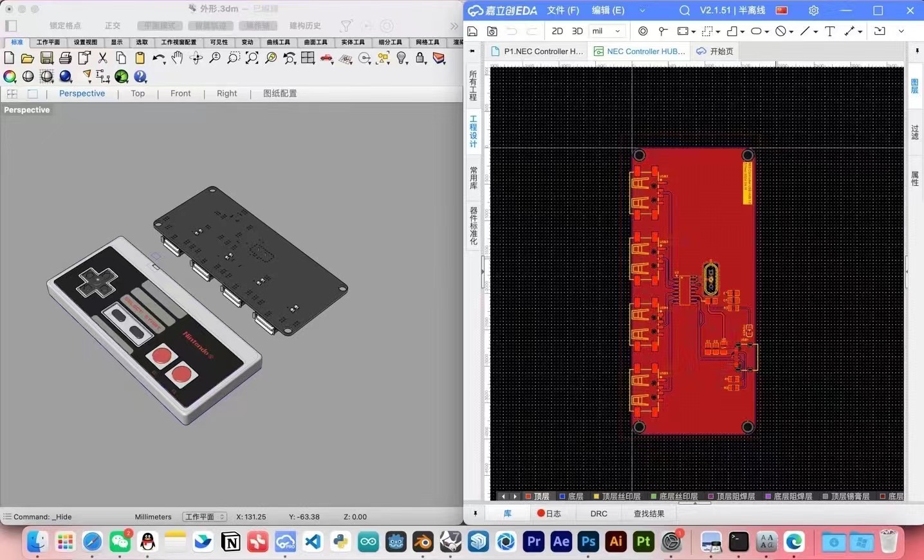Viewport: 924px width, 560px height.
Task: Toggle 建构历史 record history in Rhino
Action: pyautogui.click(x=305, y=26)
